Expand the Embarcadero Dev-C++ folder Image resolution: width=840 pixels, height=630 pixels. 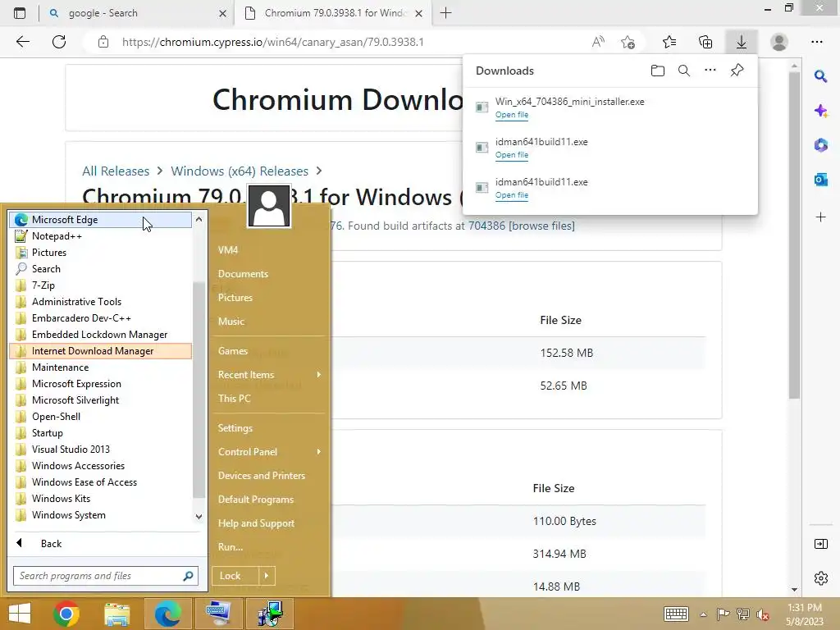tap(101, 318)
